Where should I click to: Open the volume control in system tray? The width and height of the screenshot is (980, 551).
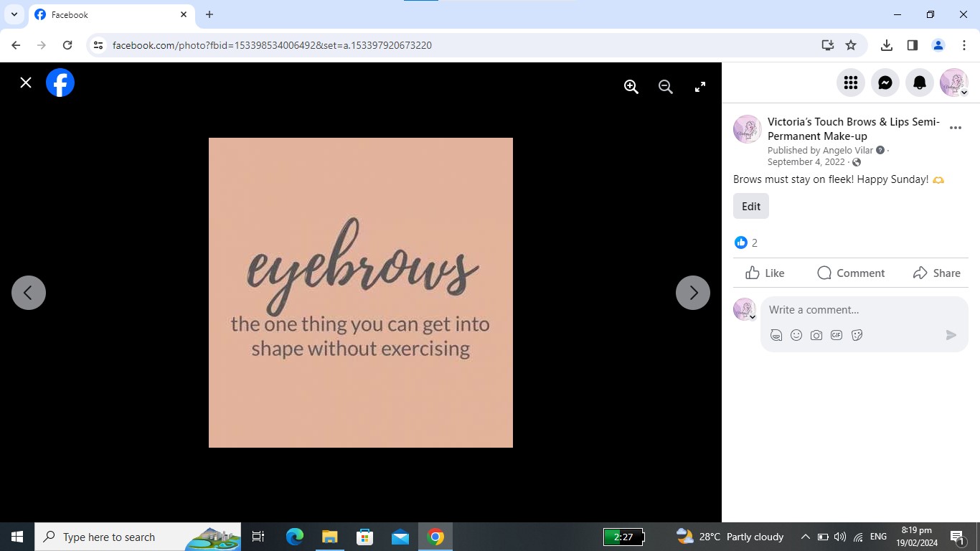pos(840,537)
